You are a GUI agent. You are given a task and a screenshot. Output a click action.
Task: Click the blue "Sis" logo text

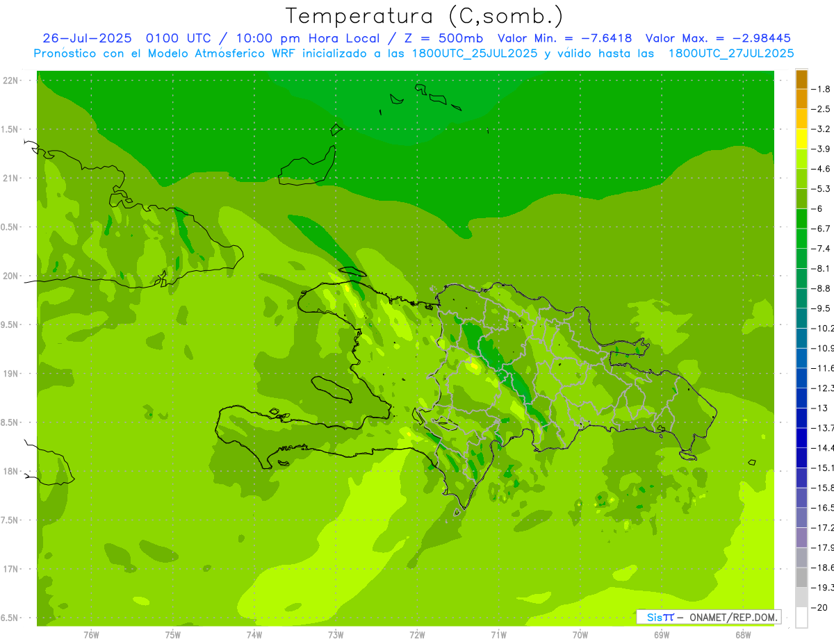[655, 617]
